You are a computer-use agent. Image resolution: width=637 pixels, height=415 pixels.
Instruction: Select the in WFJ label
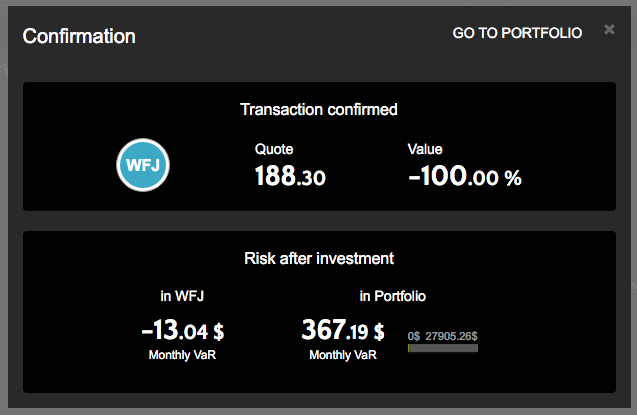pos(183,296)
